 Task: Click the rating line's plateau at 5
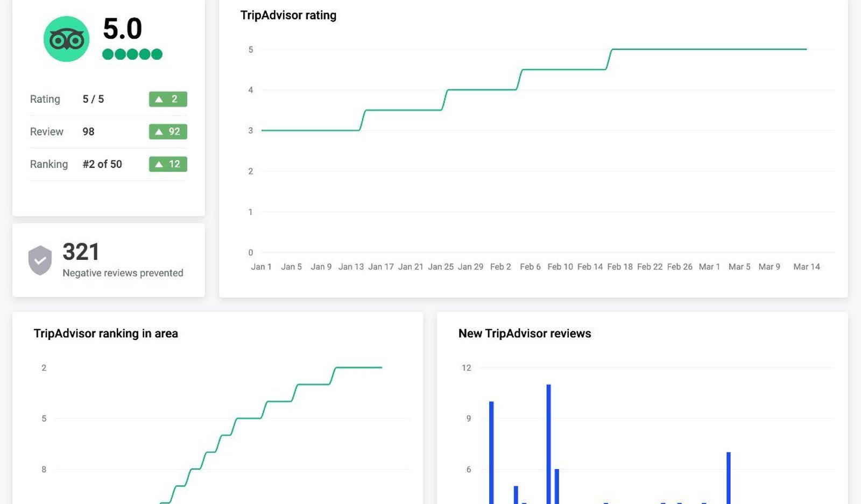[709, 49]
